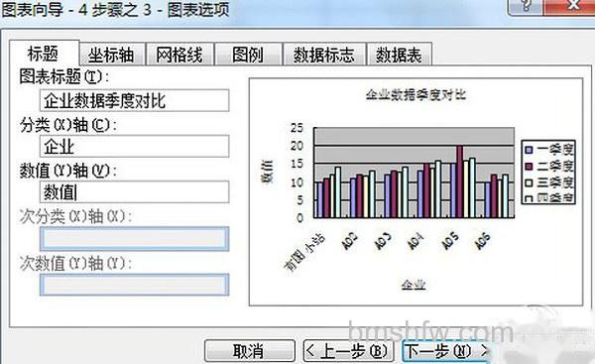The width and height of the screenshot is (595, 364).
Task: Switch to the 标题 tab
Action: [x=44, y=54]
